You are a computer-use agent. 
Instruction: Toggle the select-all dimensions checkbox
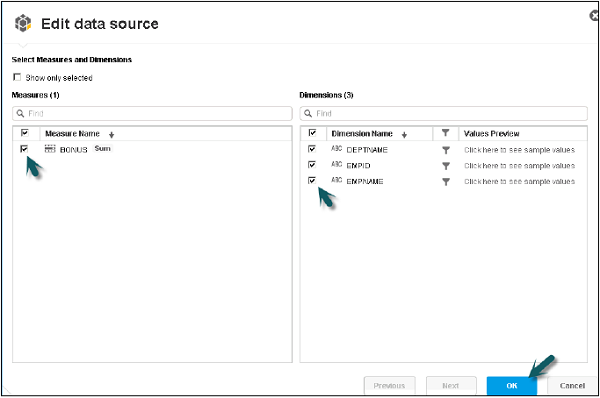click(x=312, y=133)
